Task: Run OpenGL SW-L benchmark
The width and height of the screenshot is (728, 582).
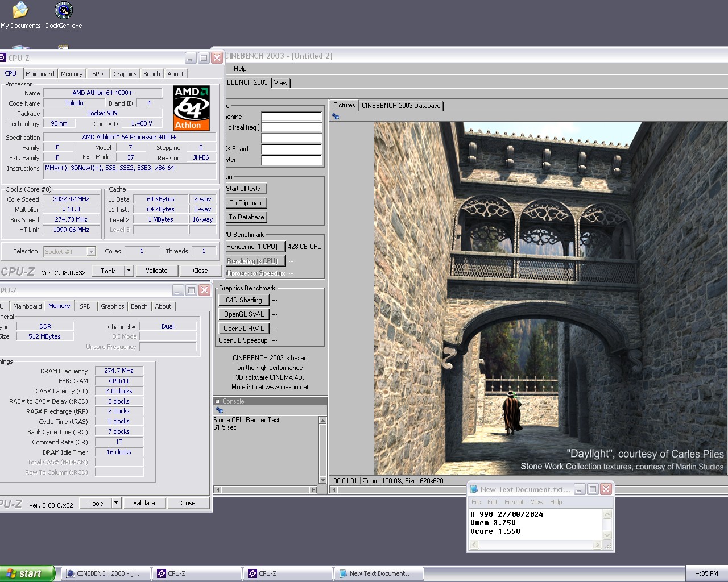Action: (244, 314)
